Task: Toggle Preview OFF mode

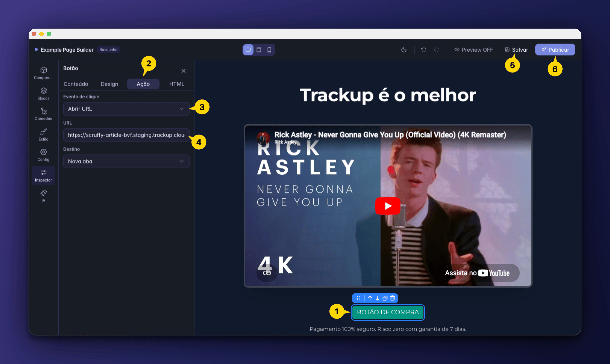Action: (x=473, y=50)
